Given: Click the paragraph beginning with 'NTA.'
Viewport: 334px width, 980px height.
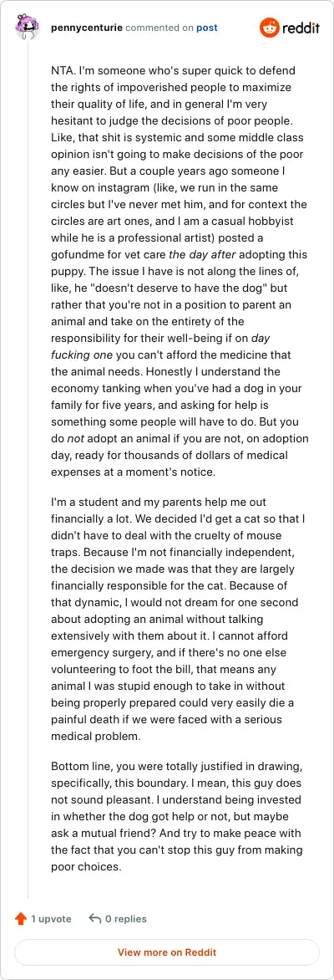Looking at the screenshot, I should [x=180, y=271].
